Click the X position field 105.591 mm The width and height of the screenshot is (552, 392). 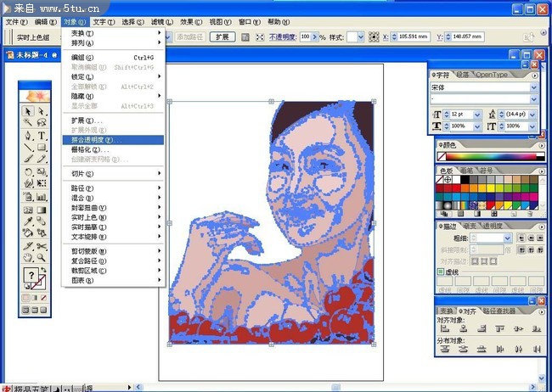point(414,36)
